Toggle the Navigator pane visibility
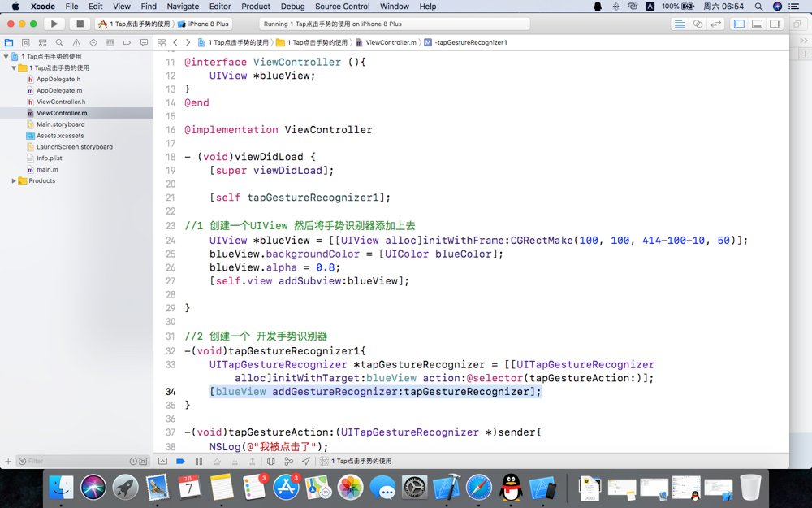 click(740, 24)
